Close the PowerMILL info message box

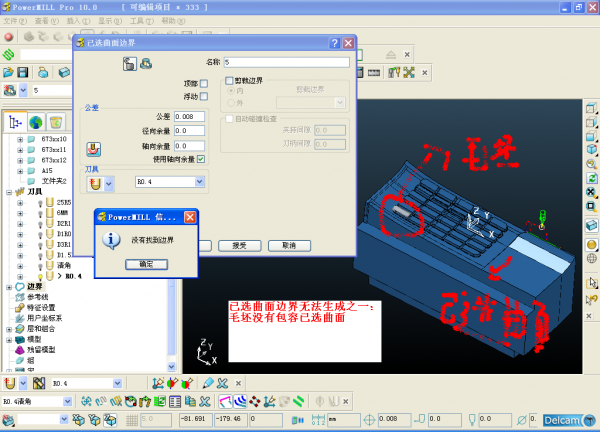(190, 217)
